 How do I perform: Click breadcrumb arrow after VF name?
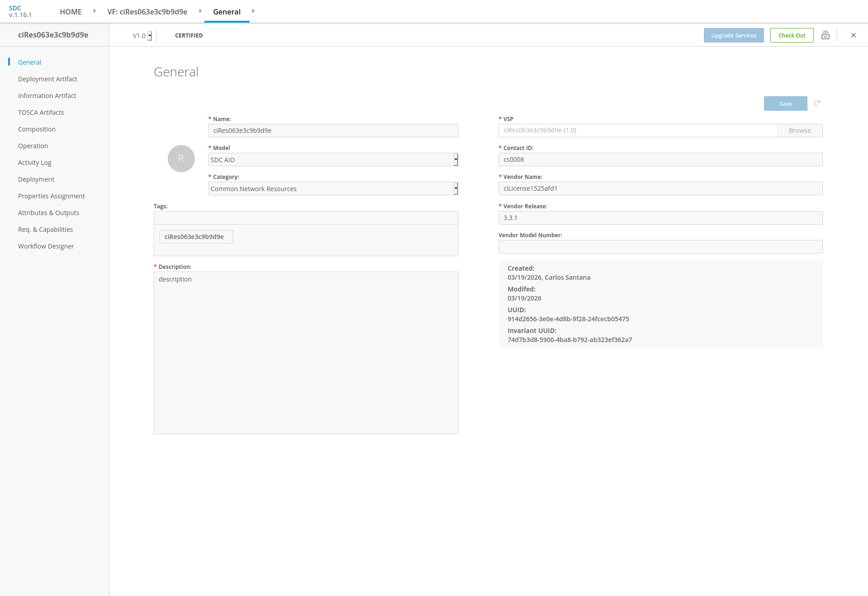click(200, 11)
